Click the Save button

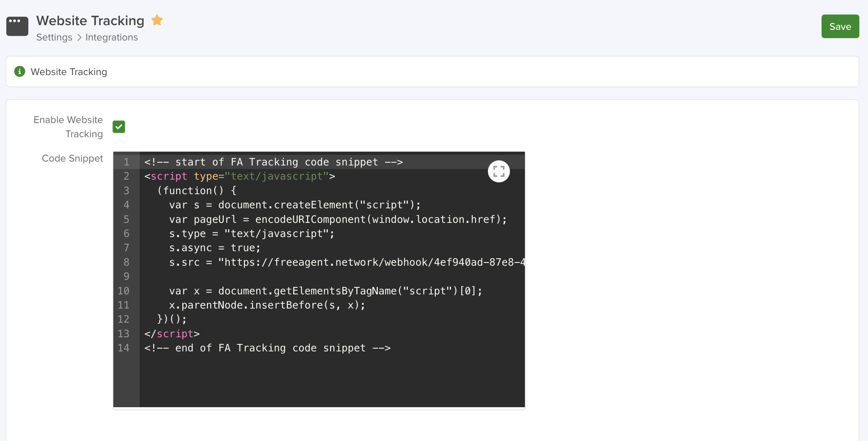tap(840, 26)
